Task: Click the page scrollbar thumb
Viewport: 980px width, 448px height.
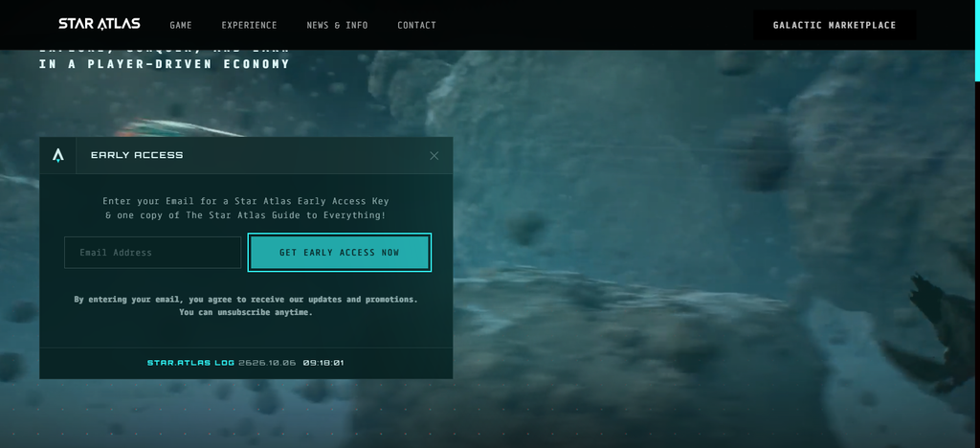Action: click(977, 40)
